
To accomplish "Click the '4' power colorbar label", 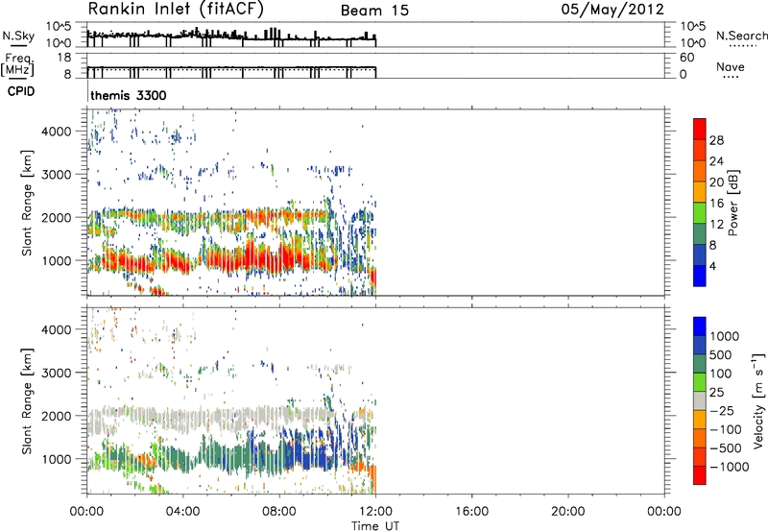I will (712, 266).
